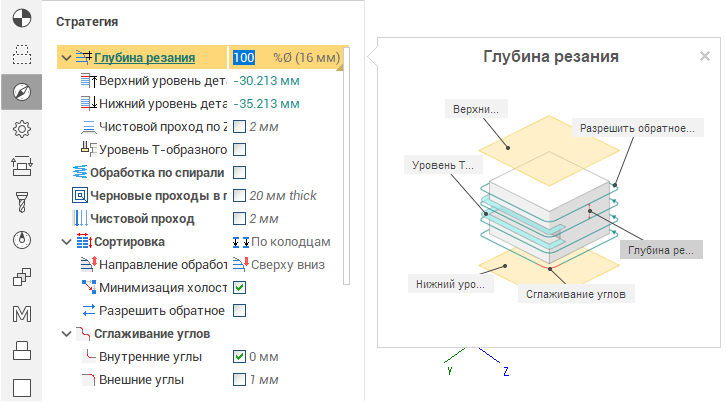
Task: Select the compass strategy icon in sidebar
Action: click(21, 92)
